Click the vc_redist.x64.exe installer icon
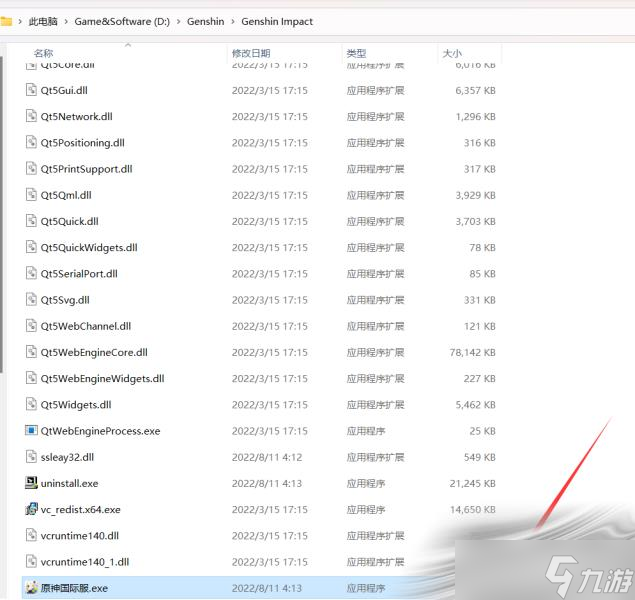Image resolution: width=635 pixels, height=600 pixels. (x=31, y=509)
